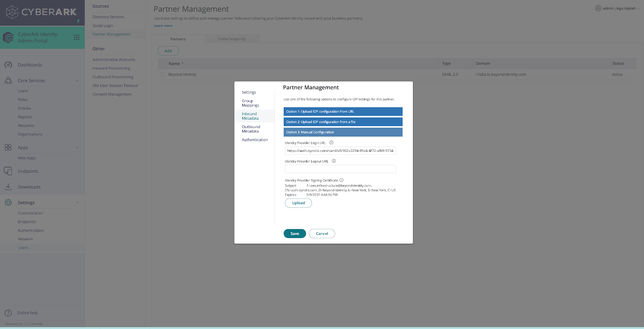
Task: Click the Add partner button
Action: click(168, 51)
